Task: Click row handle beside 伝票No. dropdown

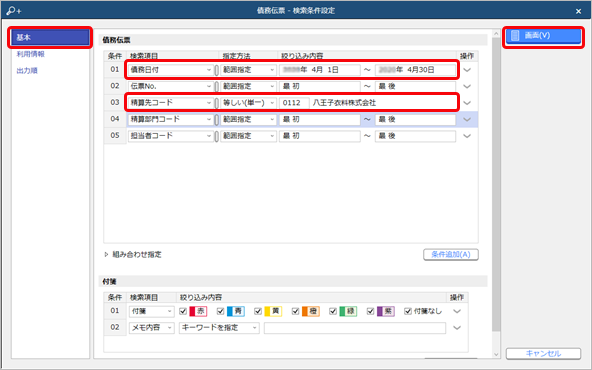Action: tap(217, 87)
